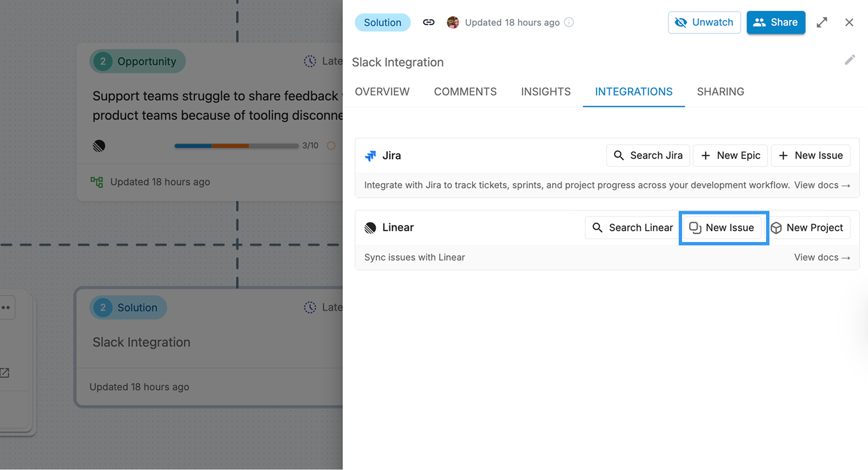This screenshot has height=470, width=868.
Task: Click the user avatar in the panel header
Action: tap(453, 22)
